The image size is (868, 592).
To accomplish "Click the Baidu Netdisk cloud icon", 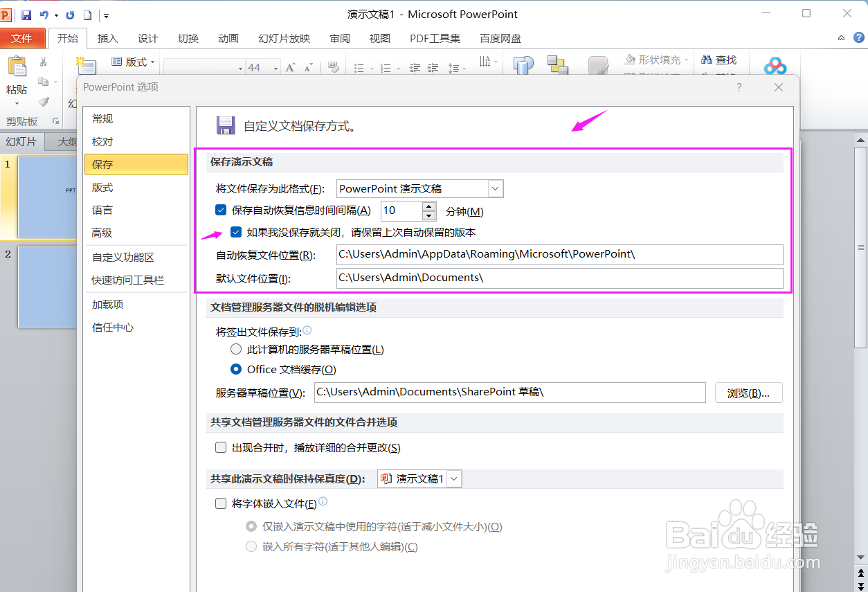I will point(775,66).
